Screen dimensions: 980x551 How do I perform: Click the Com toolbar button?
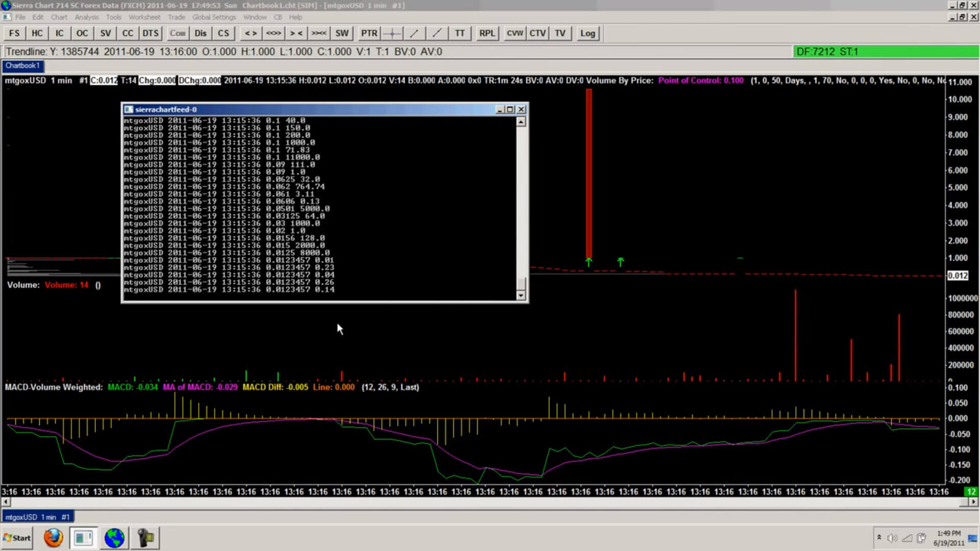[178, 33]
